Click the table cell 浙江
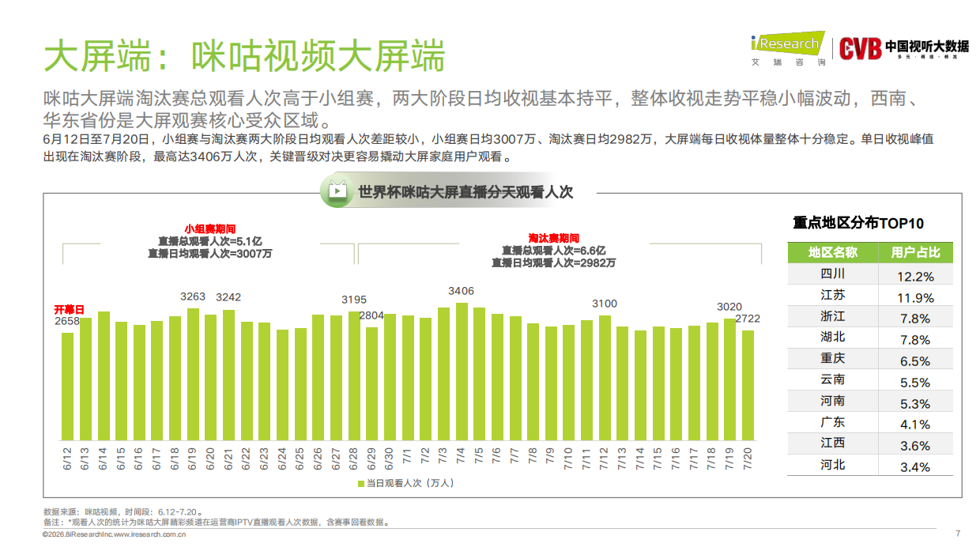 coord(832,316)
